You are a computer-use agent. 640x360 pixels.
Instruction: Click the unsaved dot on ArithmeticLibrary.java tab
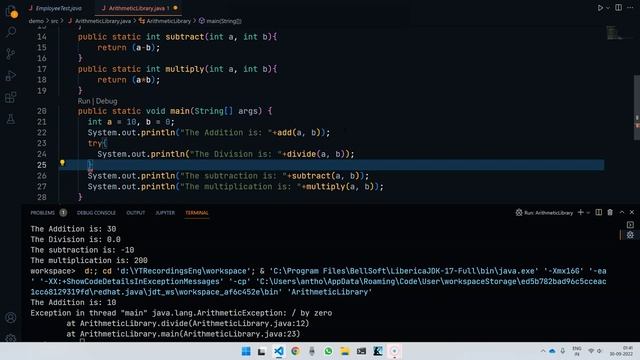click(176, 8)
